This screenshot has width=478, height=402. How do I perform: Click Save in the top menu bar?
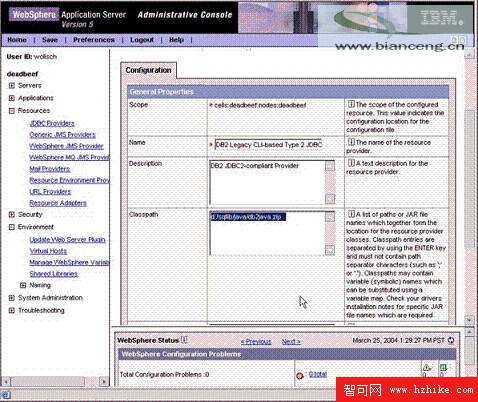click(x=50, y=40)
